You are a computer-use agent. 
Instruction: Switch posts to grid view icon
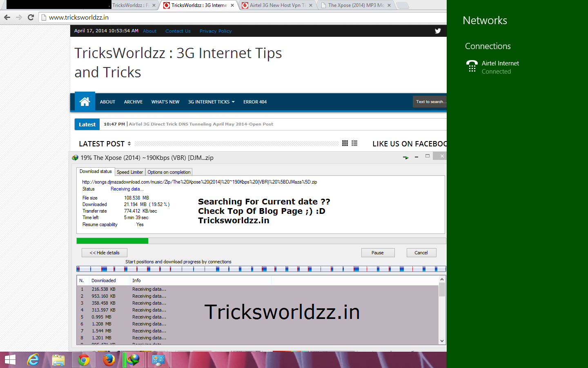tap(345, 143)
